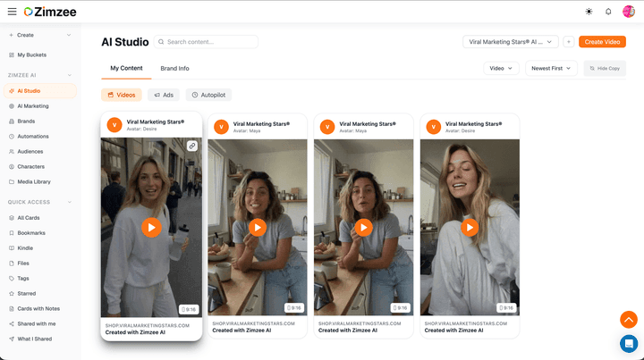The image size is (644, 360).
Task: Click the Create Video button
Action: tap(602, 42)
